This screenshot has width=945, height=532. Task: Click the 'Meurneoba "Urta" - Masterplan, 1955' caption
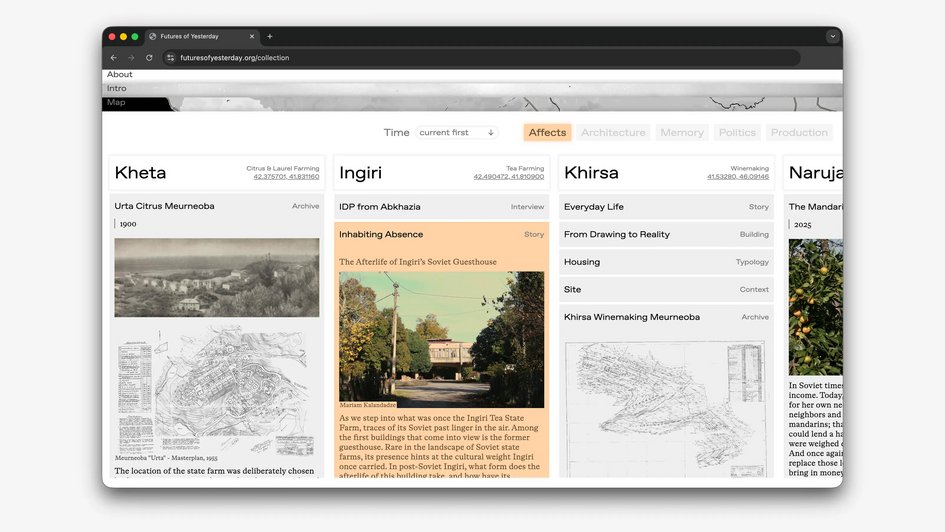166,458
